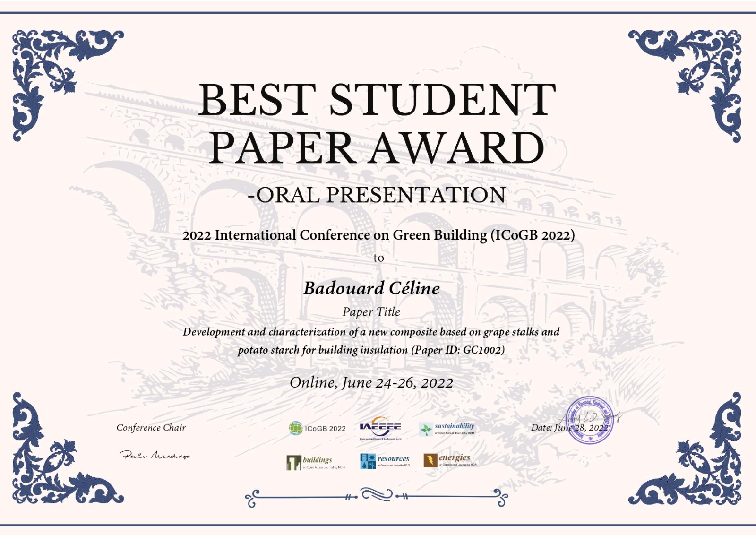Click the IAEEEE organization logo
Image resolution: width=756 pixels, height=535 pixels.
click(x=380, y=427)
